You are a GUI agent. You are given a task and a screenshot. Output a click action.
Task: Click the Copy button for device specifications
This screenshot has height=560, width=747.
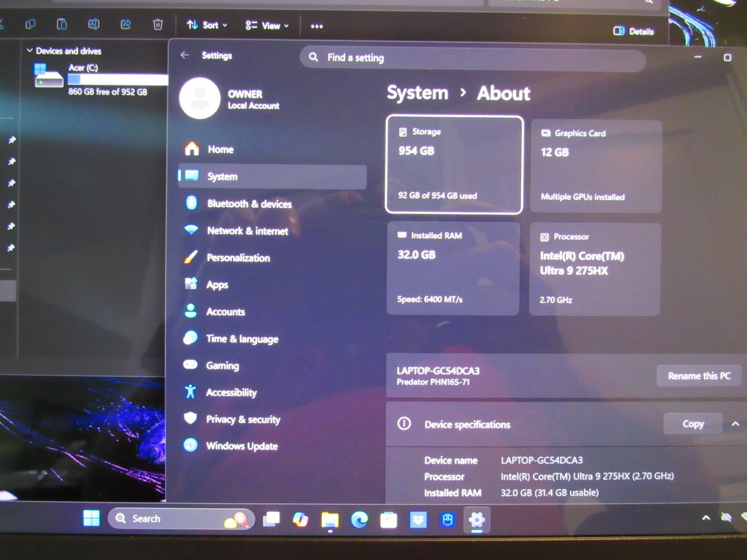693,424
